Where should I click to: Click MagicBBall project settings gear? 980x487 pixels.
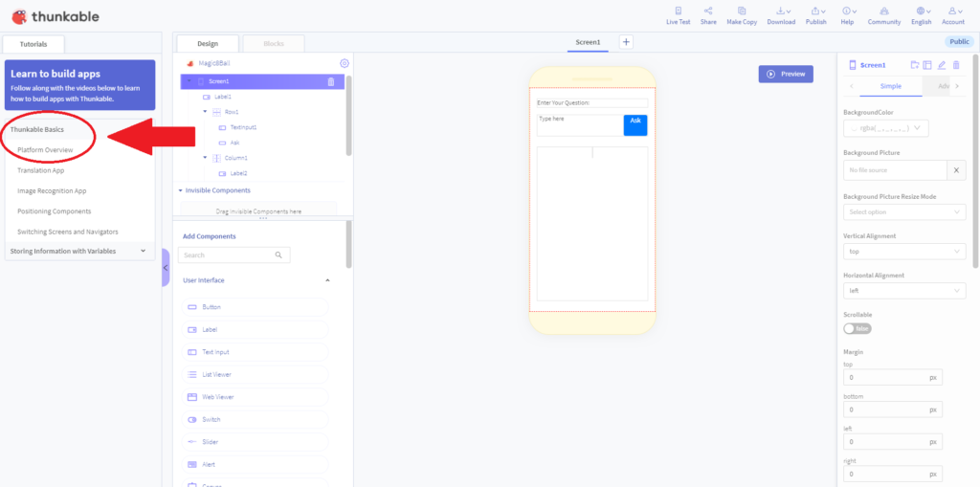pos(345,63)
